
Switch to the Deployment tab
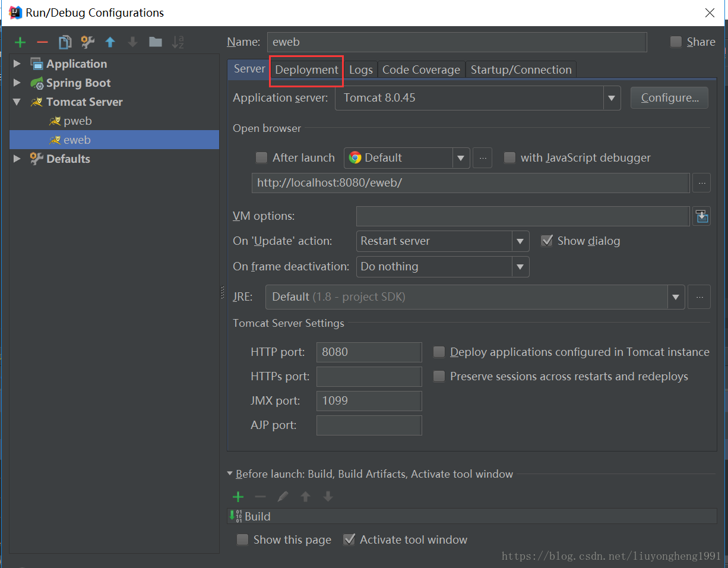[x=306, y=70]
